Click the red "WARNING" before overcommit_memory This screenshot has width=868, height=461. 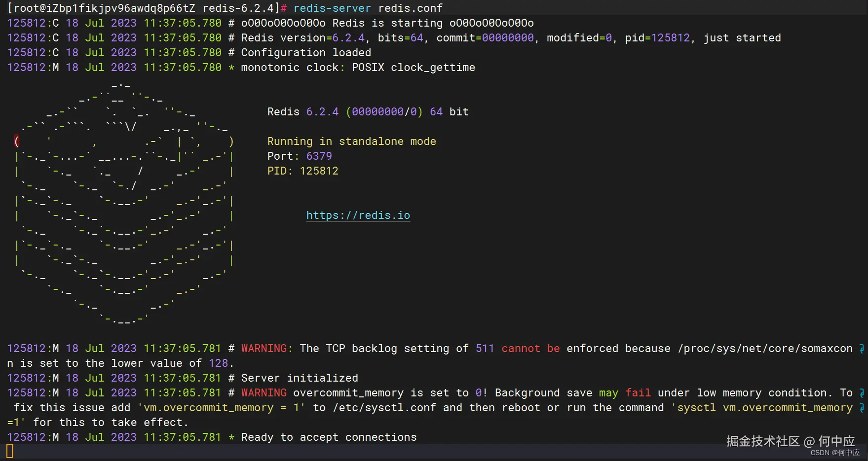coord(264,393)
